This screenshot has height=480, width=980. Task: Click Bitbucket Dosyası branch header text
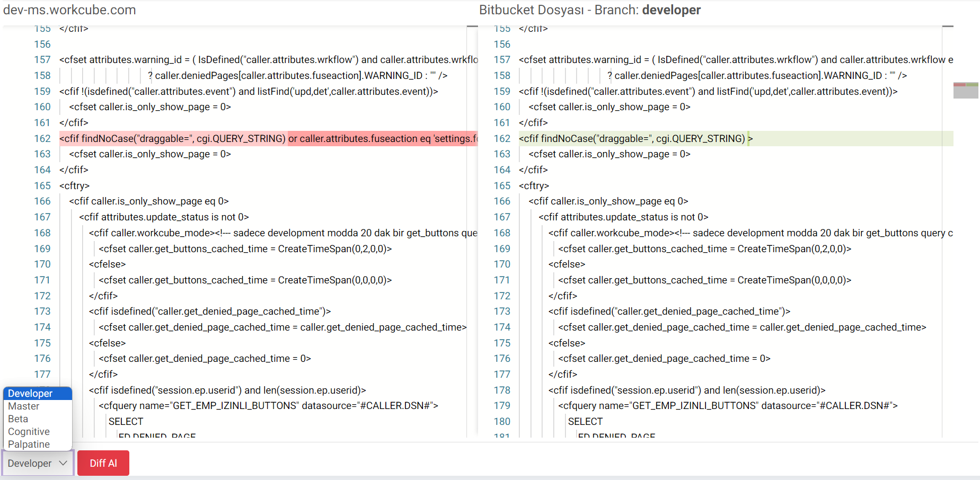589,10
